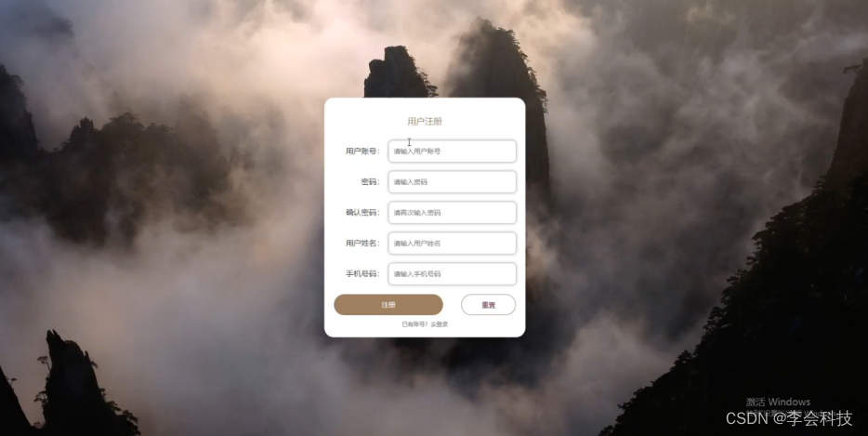
Task: Click into the 手机号码 input field
Action: (453, 273)
